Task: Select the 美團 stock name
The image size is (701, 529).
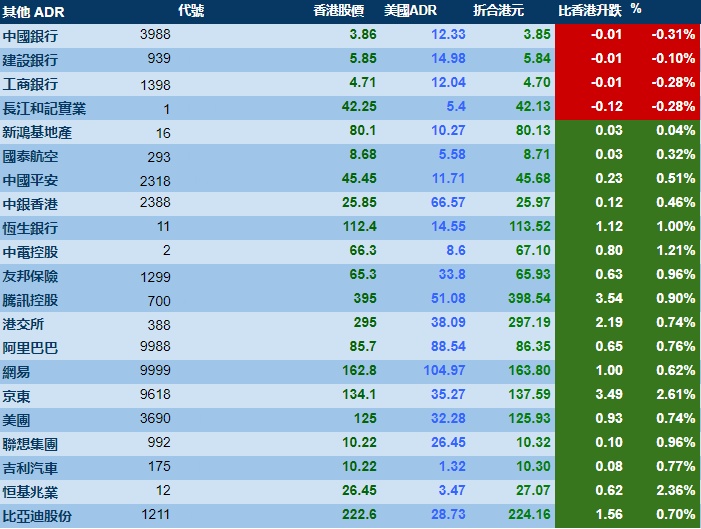Action: tap(16, 420)
